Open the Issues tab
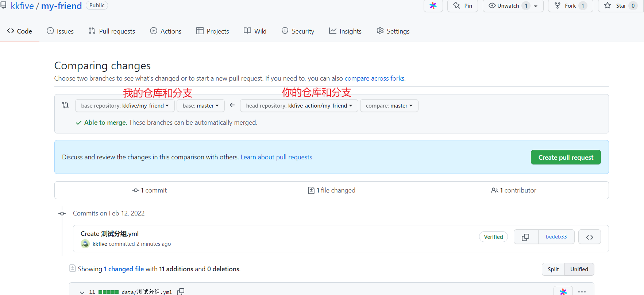Image resolution: width=644 pixels, height=295 pixels. click(60, 31)
